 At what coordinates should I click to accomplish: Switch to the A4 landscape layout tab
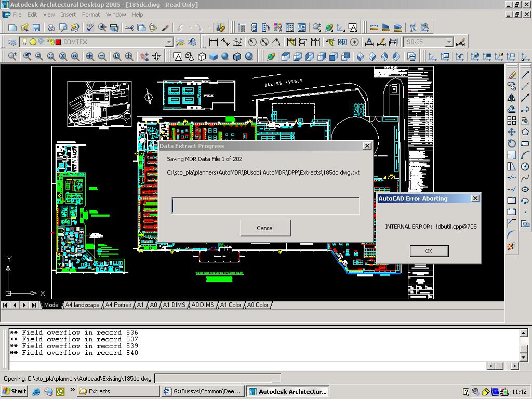[x=82, y=305]
